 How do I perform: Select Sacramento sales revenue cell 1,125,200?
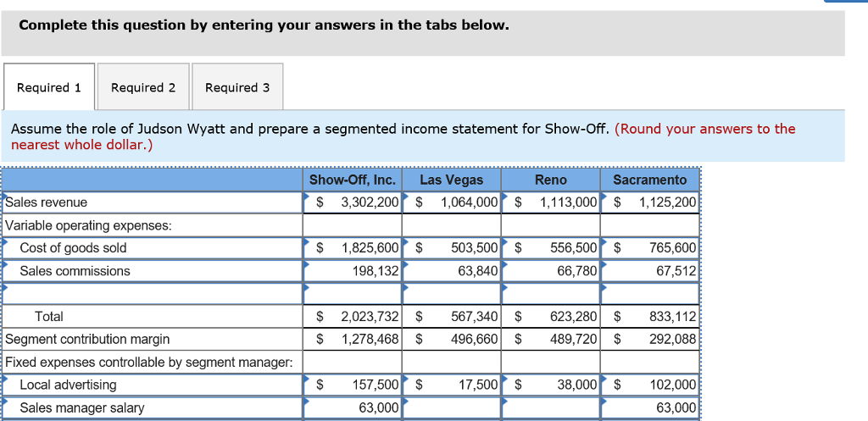pos(650,202)
